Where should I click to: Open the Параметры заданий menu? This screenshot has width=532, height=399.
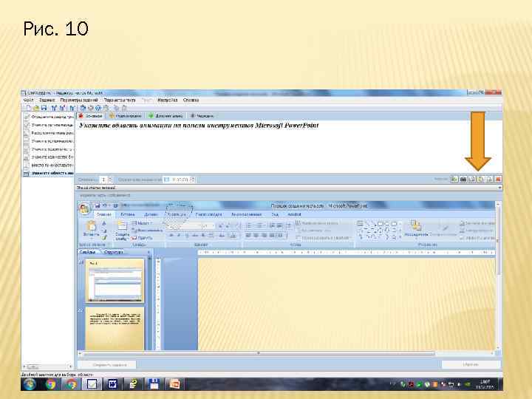click(79, 100)
